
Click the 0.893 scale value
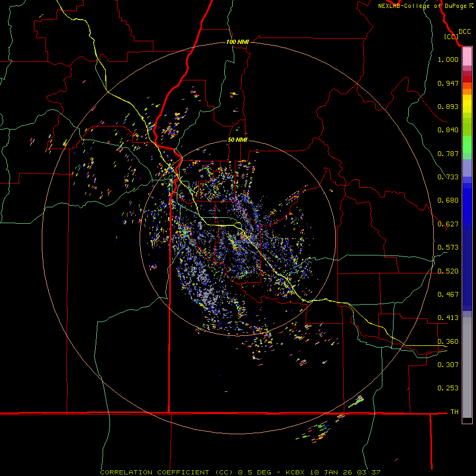coord(448,106)
